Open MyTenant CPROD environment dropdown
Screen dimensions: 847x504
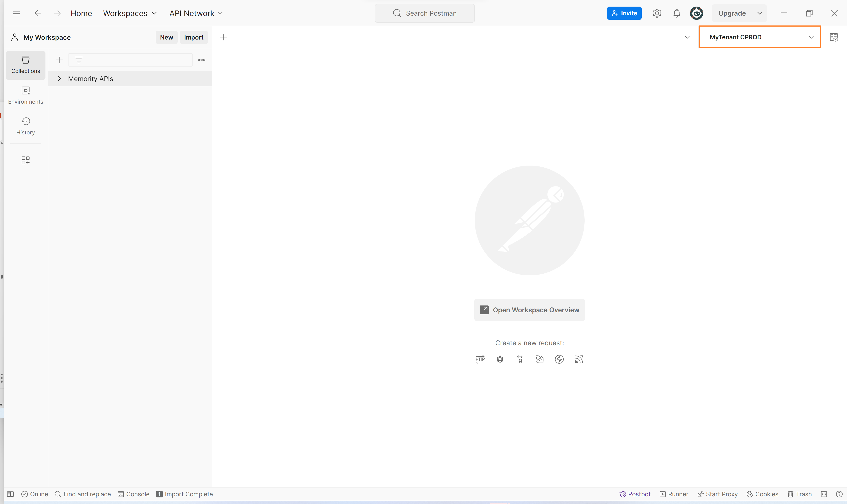point(760,37)
